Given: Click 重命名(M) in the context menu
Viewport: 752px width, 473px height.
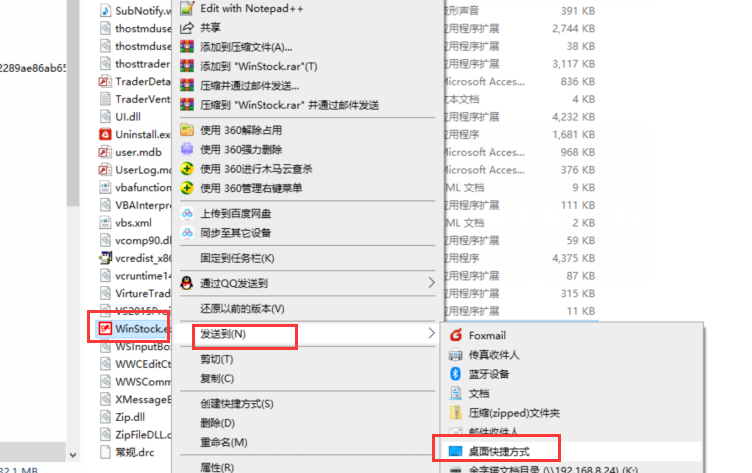Looking at the screenshot, I should [224, 442].
